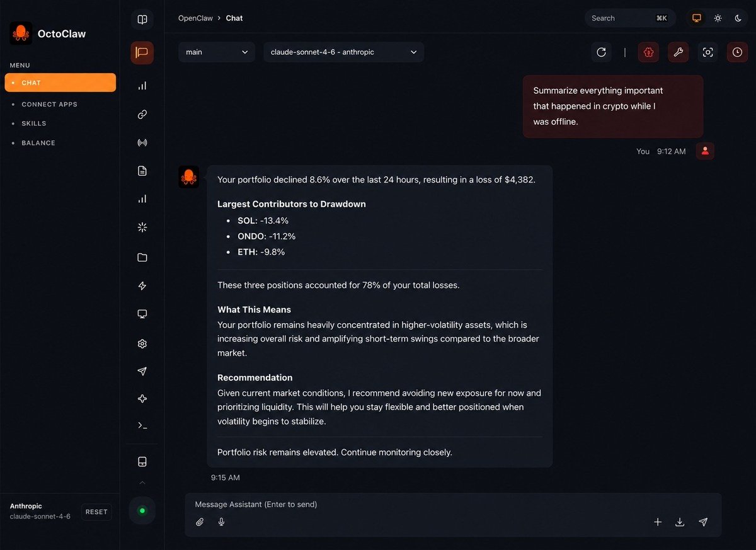Select the system theme monitor icon
756x550 pixels.
(x=697, y=18)
